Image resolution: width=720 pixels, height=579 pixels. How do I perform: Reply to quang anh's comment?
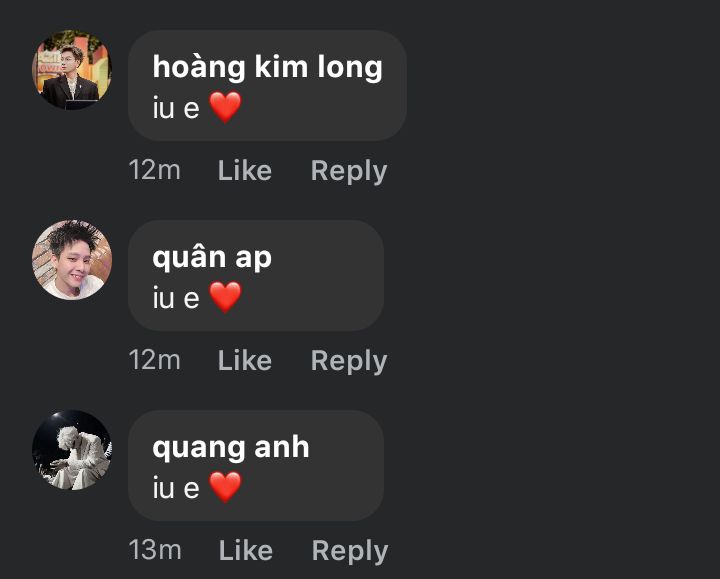(x=350, y=551)
